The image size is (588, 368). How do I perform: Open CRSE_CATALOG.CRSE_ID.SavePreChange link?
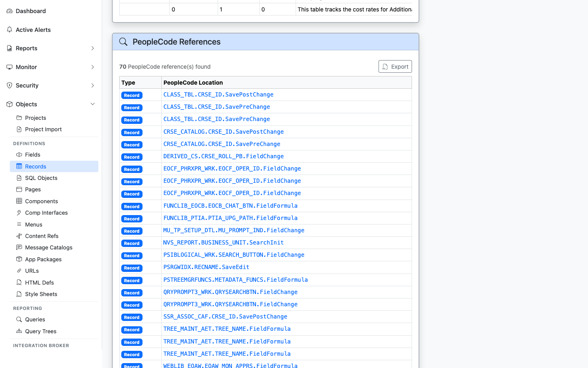coord(222,144)
